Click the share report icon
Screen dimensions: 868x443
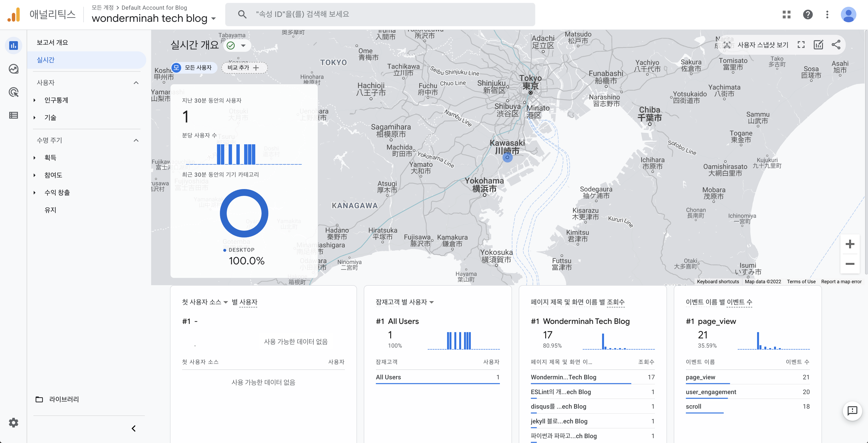point(836,45)
